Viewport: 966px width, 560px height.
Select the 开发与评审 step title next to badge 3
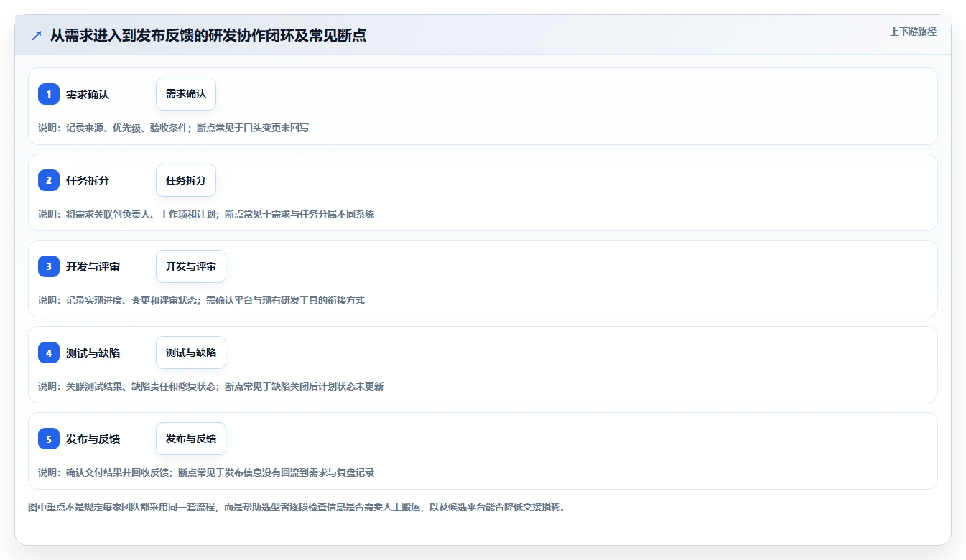pyautogui.click(x=93, y=266)
